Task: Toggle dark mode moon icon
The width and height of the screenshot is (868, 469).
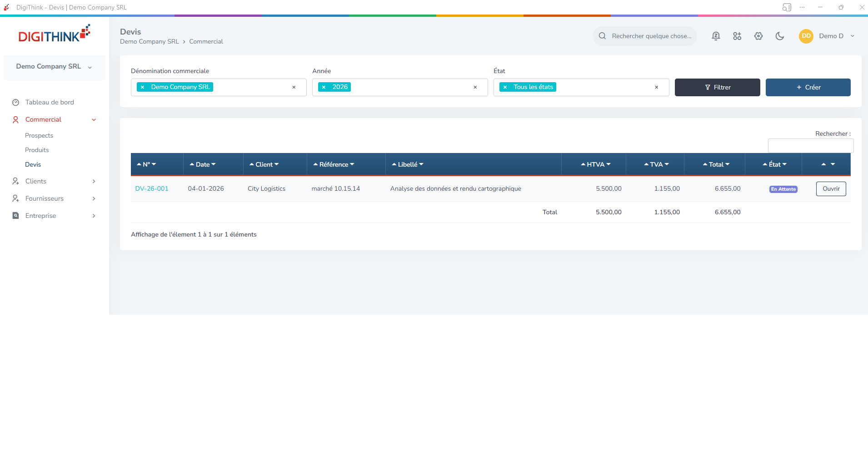Action: 780,36
